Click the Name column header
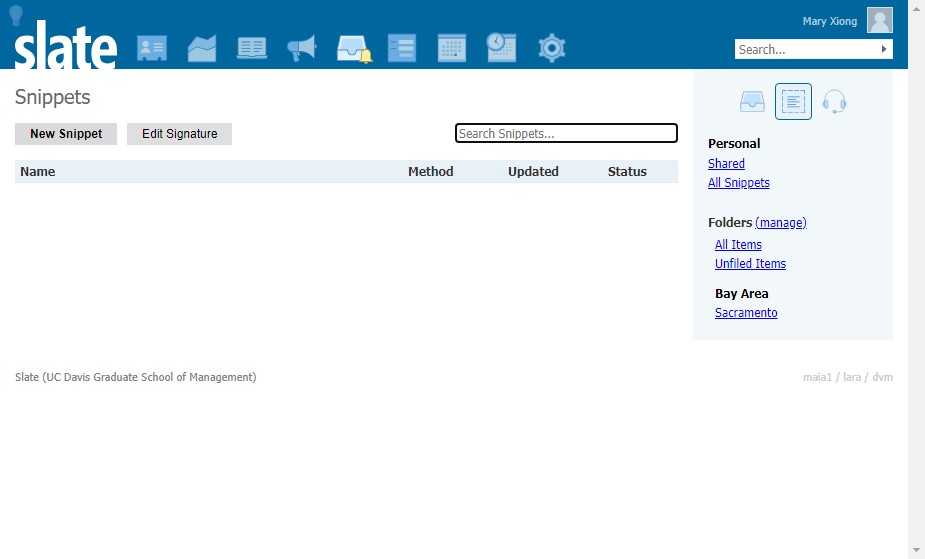The width and height of the screenshot is (925, 559). [x=38, y=172]
